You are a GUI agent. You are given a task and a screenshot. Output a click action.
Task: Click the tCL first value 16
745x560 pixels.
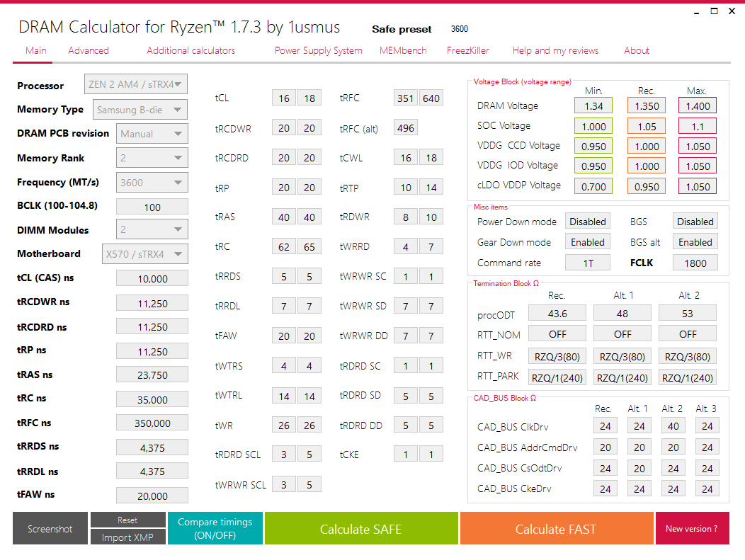284,98
